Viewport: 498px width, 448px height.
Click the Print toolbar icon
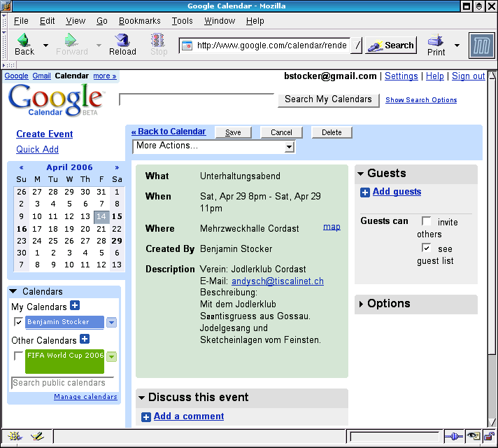(436, 45)
